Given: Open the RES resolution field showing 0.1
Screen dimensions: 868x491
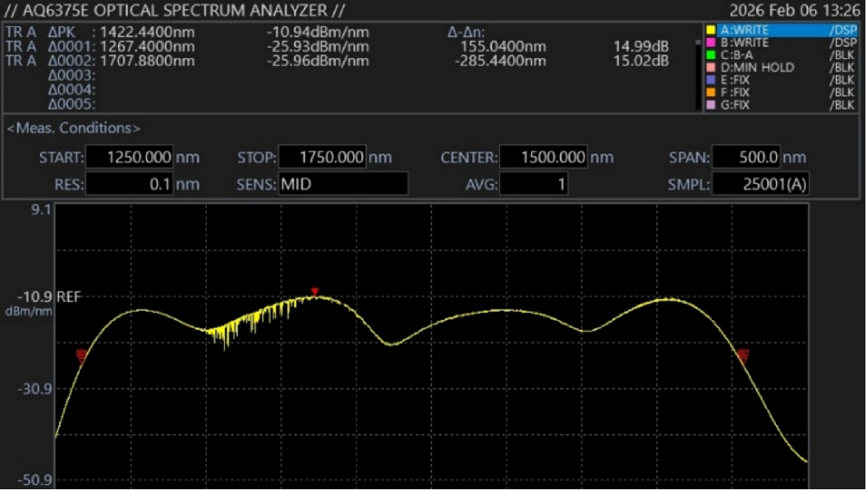Looking at the screenshot, I should coord(128,184).
